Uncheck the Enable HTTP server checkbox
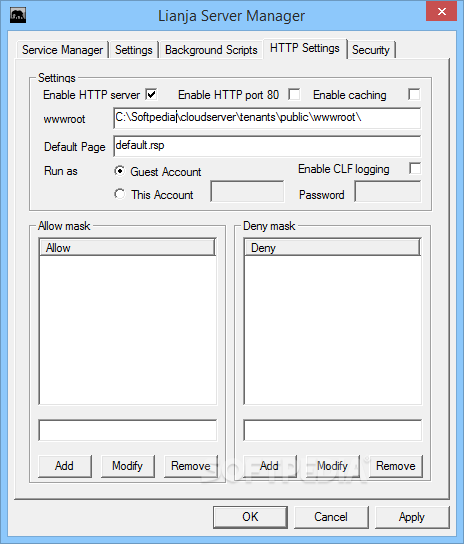This screenshot has height=544, width=464. coord(151,94)
